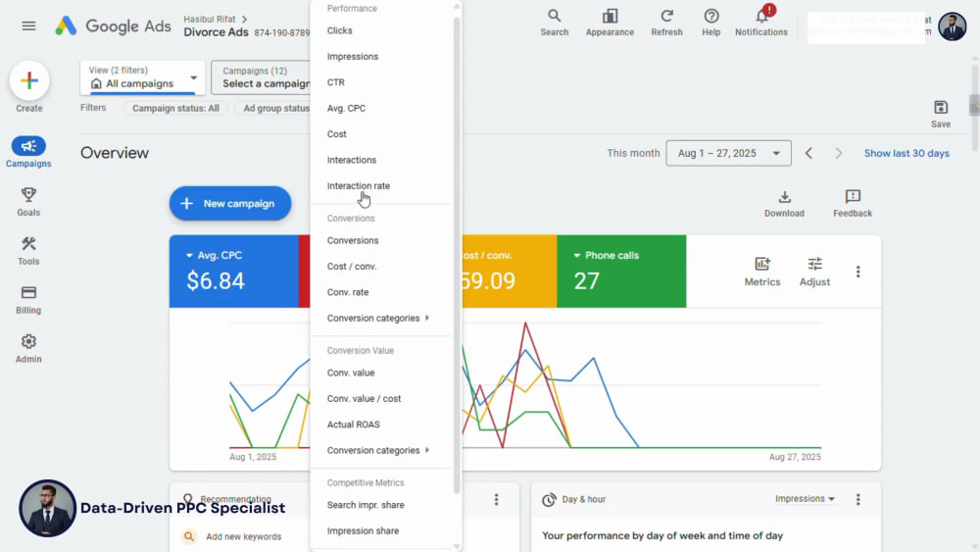980x552 pixels.
Task: Go to next date range
Action: tap(838, 153)
